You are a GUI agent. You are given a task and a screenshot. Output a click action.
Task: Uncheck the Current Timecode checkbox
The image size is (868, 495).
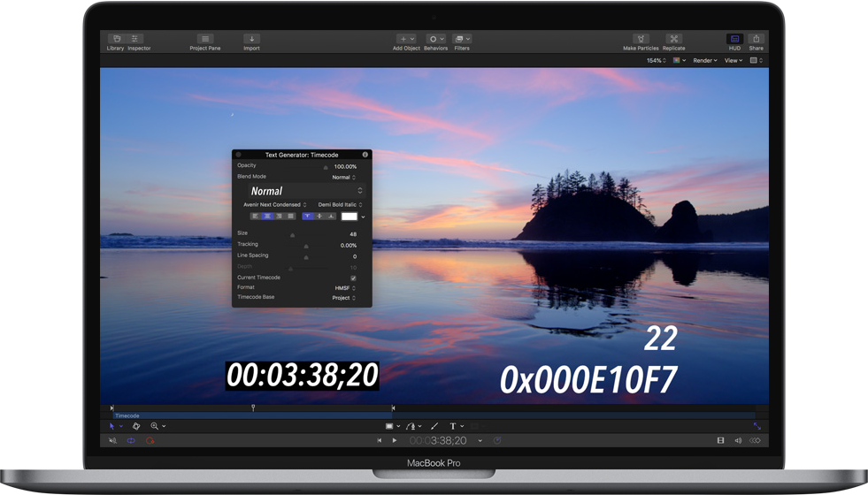point(353,278)
